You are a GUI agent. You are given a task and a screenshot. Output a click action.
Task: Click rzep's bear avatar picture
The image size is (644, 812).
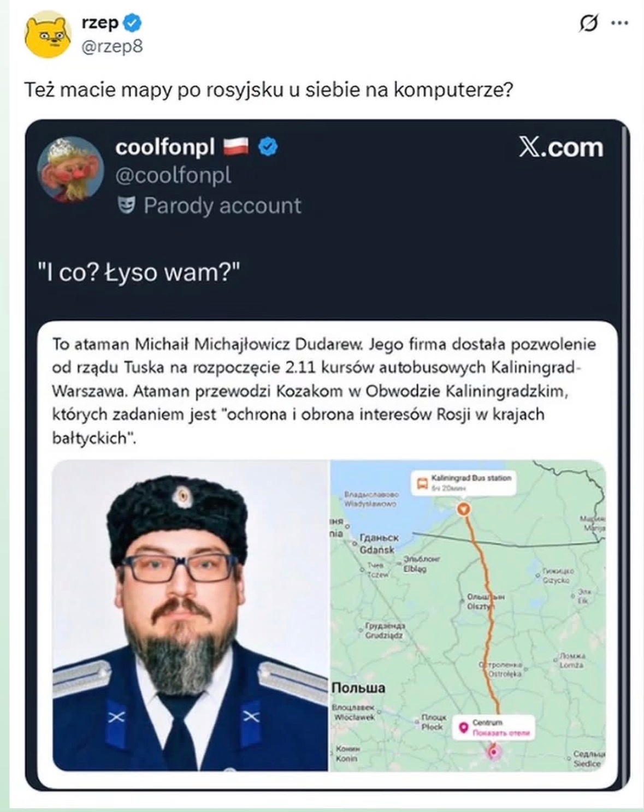pyautogui.click(x=47, y=33)
